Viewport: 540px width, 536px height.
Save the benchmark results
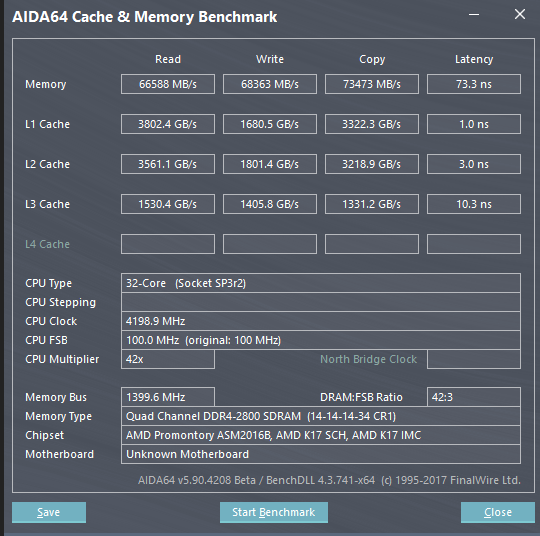[x=49, y=512]
